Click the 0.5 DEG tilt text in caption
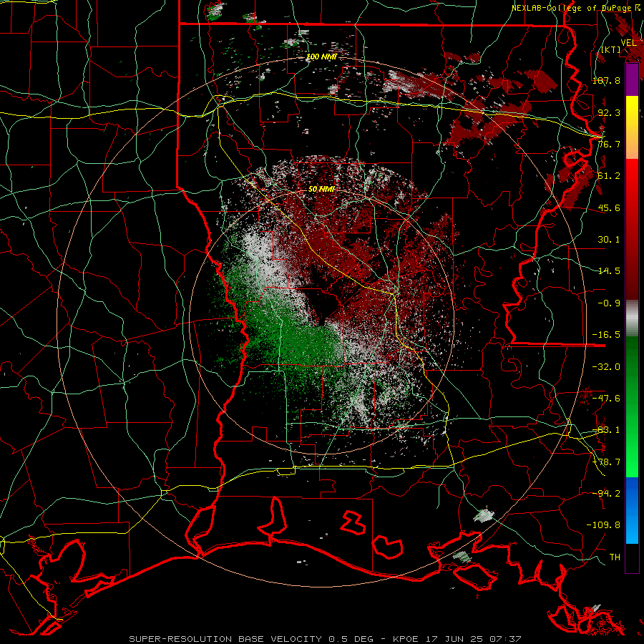The height and width of the screenshot is (644, 644). pyautogui.click(x=351, y=639)
